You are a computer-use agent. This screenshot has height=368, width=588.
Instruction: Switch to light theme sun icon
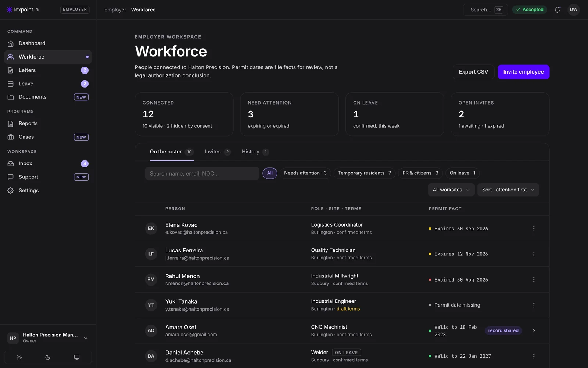click(x=19, y=357)
